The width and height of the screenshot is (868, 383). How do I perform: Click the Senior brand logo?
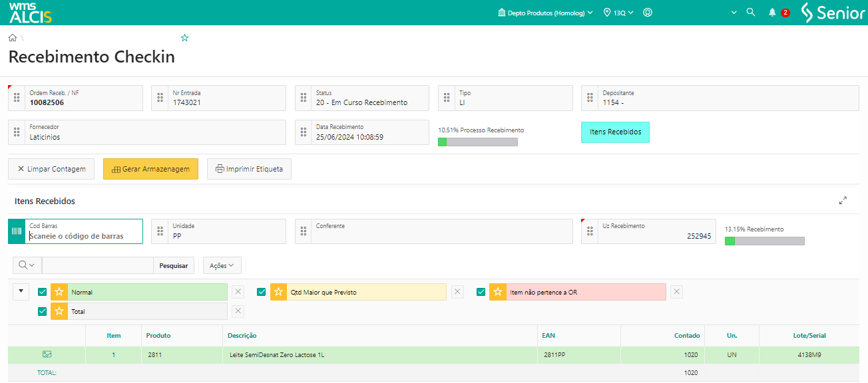832,13
